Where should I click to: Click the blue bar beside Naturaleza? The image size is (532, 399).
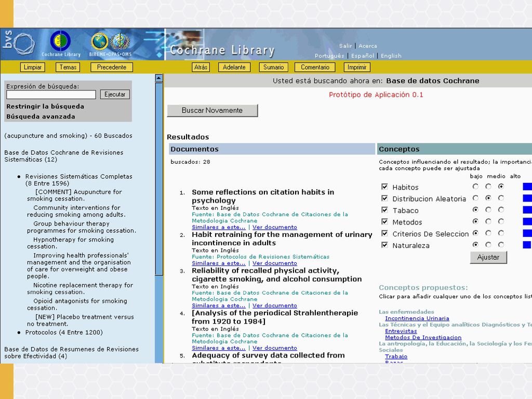(x=527, y=245)
